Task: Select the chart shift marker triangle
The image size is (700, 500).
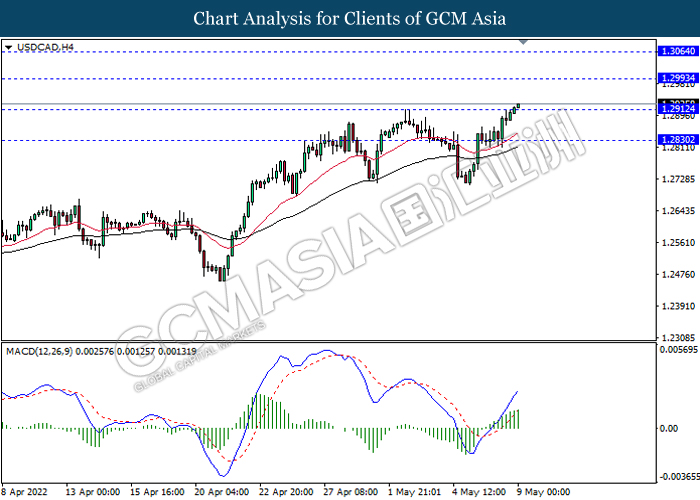Action: pos(524,42)
